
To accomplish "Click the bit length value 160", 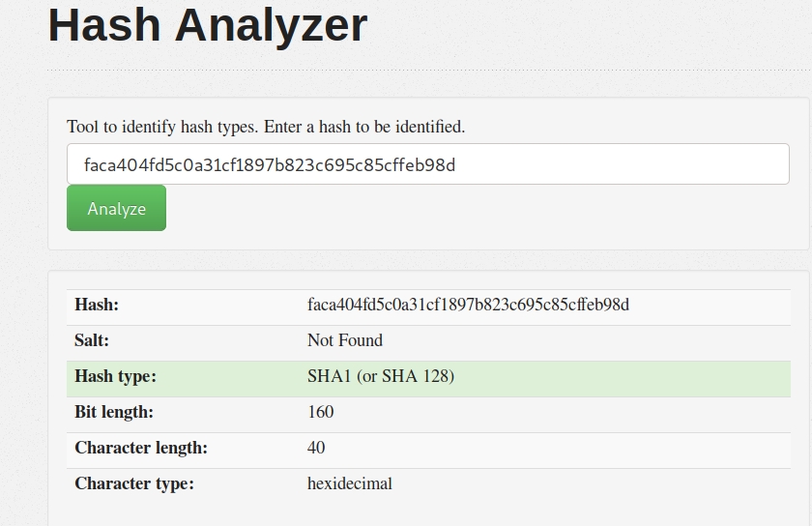I will (x=321, y=412).
